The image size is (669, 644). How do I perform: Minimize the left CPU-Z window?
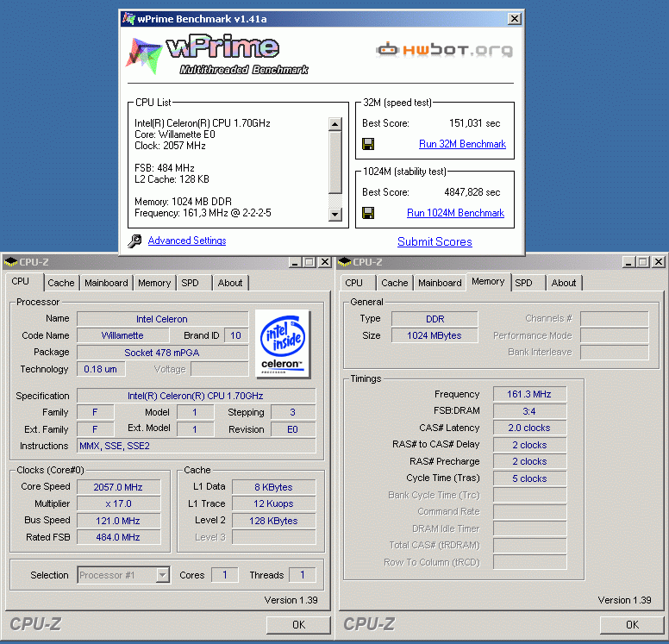tap(295, 262)
